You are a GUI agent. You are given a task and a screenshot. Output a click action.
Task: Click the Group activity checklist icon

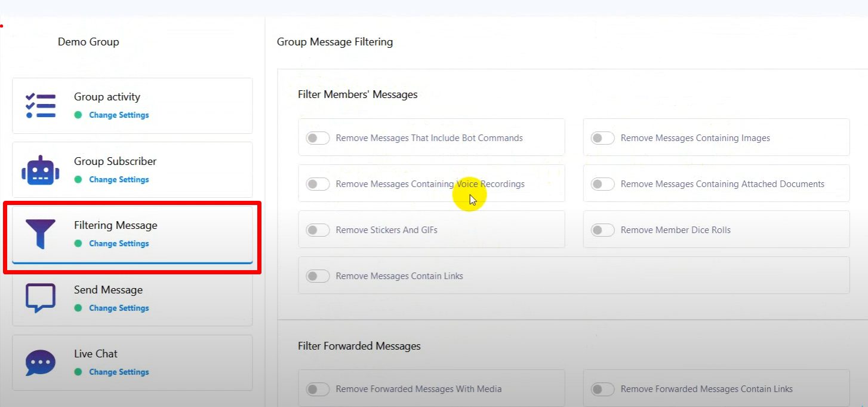point(41,105)
